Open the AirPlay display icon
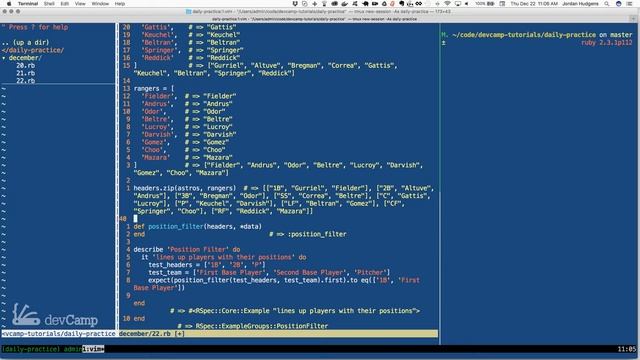The width and height of the screenshot is (640, 360). pyautogui.click(x=458, y=4)
